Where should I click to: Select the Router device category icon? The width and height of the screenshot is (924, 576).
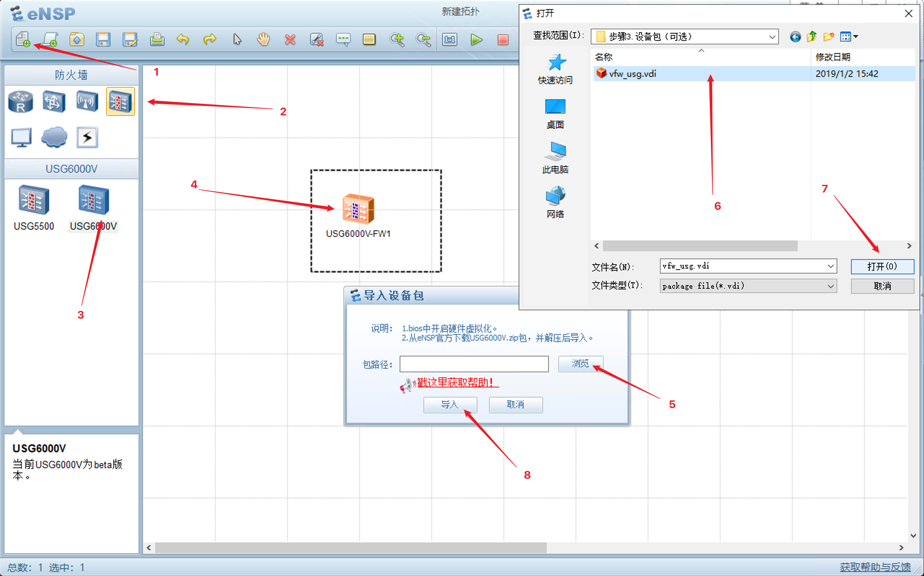[x=21, y=102]
